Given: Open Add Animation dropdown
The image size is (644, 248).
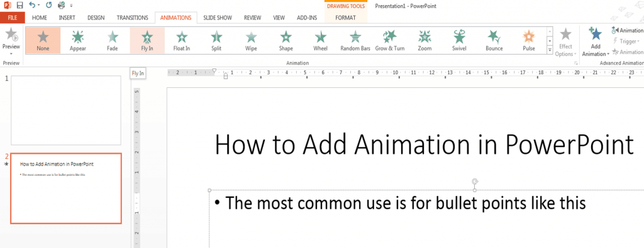Looking at the screenshot, I should [x=596, y=42].
